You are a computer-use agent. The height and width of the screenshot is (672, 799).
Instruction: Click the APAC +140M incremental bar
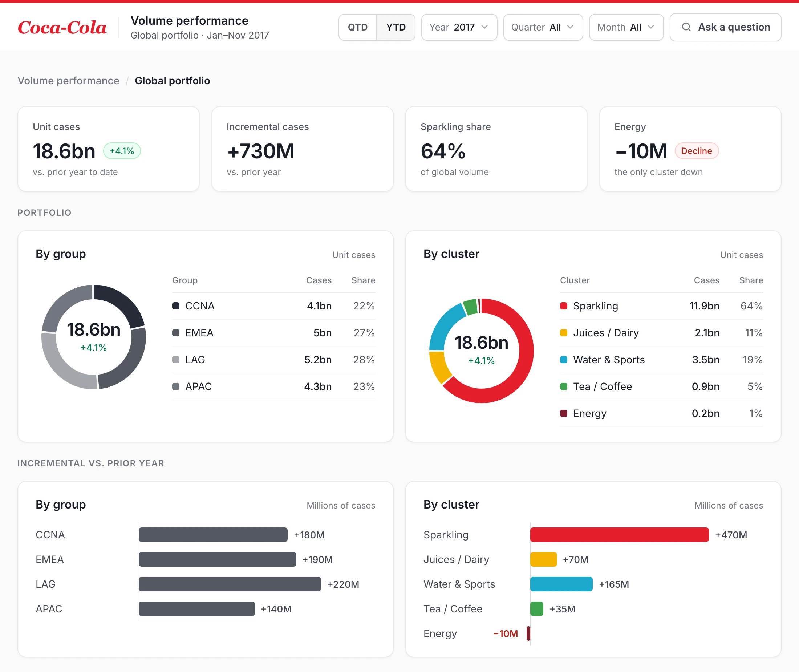[x=196, y=609]
